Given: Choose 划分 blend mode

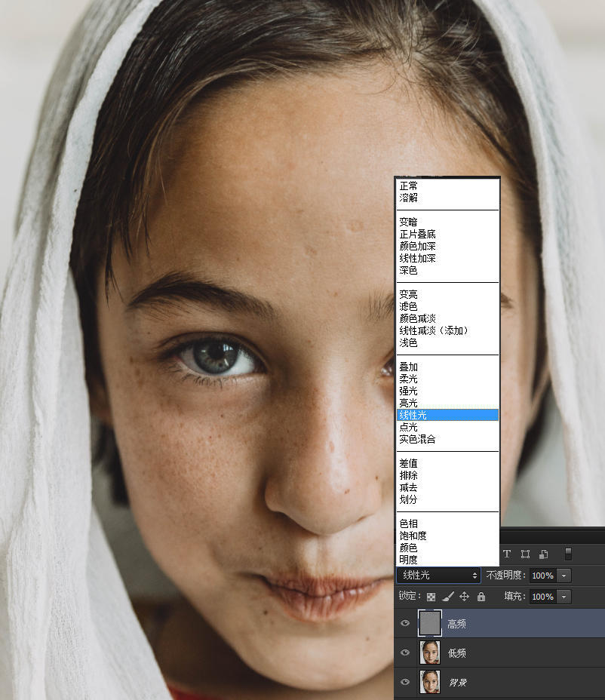Looking at the screenshot, I should pyautogui.click(x=447, y=499).
